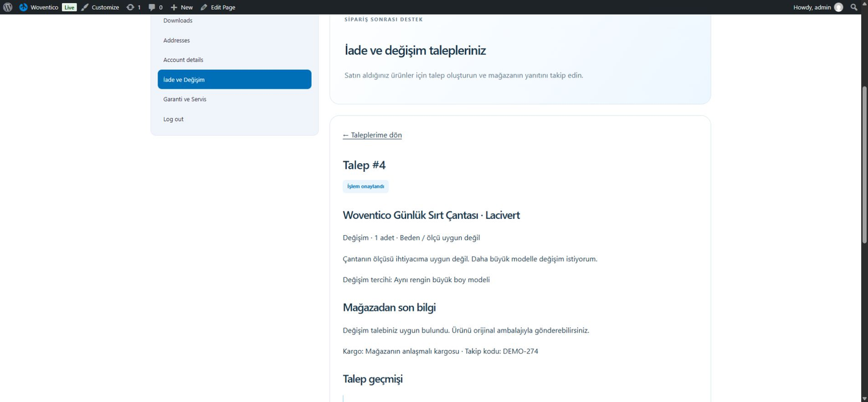This screenshot has height=402, width=868.
Task: Open the Customize theme editor
Action: pos(100,7)
